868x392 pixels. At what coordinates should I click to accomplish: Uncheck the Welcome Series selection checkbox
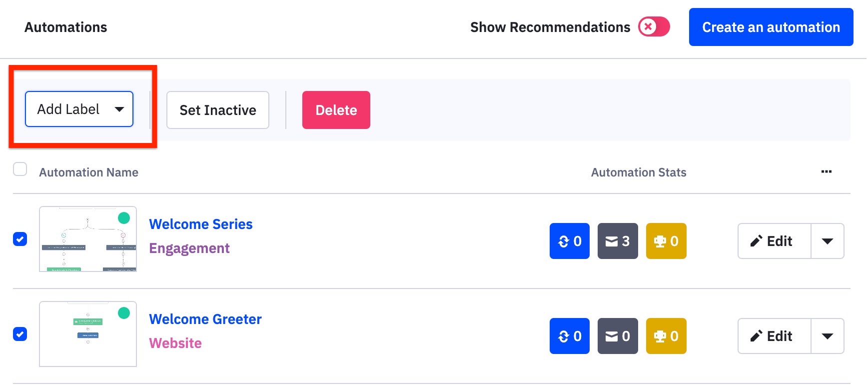point(20,239)
